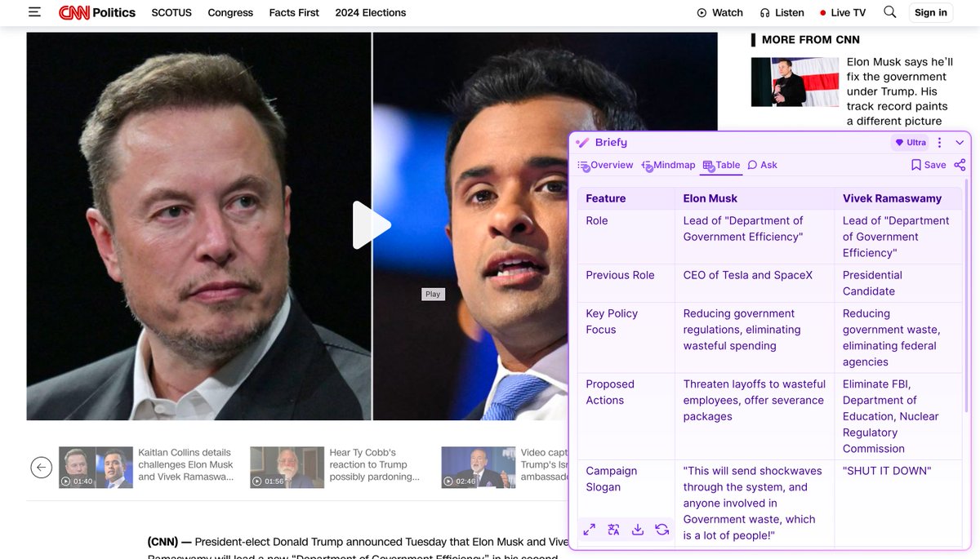980x559 pixels.
Task: Click the Listen link in the header
Action: [782, 12]
